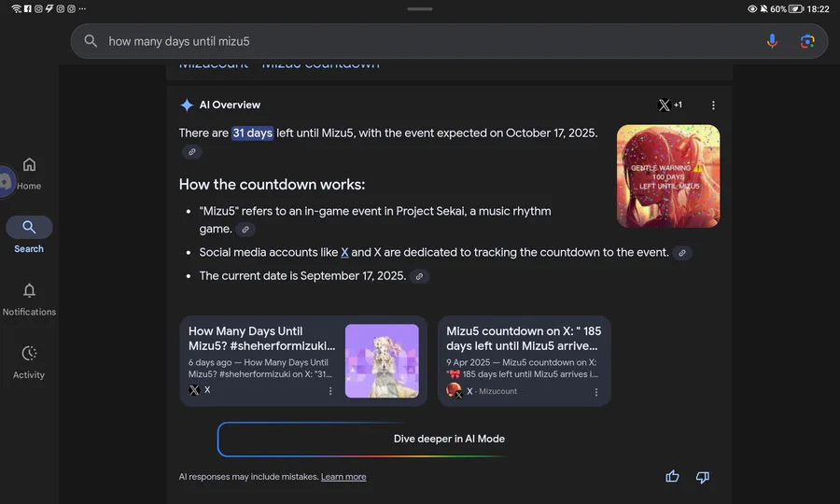
Task: Click the Mizucount avatar on the countdown card
Action: pyautogui.click(x=454, y=390)
